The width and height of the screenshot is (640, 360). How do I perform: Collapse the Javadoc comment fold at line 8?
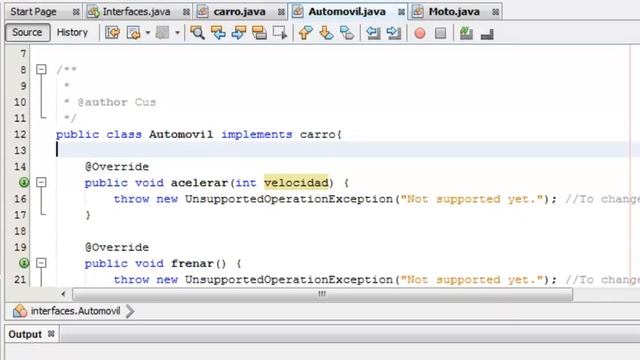click(x=41, y=69)
